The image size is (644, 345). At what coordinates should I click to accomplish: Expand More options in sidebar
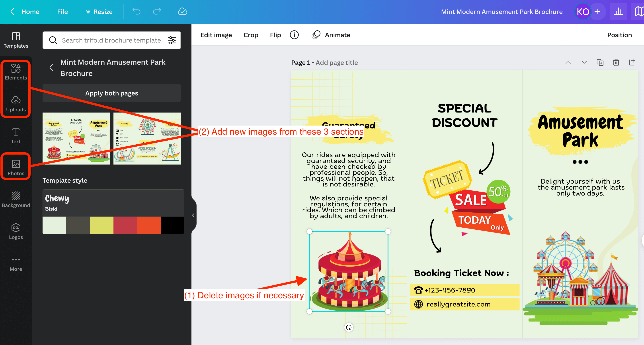pyautogui.click(x=16, y=263)
